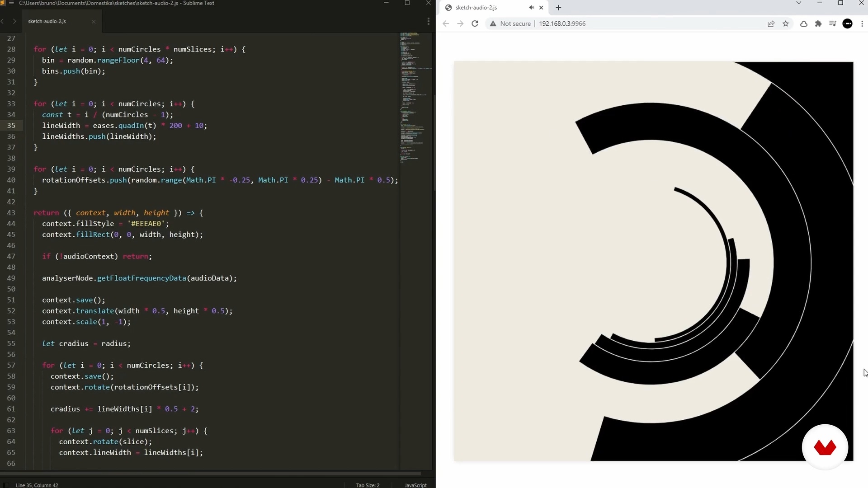Click the Line 35, Column 42 status text

[x=37, y=485]
